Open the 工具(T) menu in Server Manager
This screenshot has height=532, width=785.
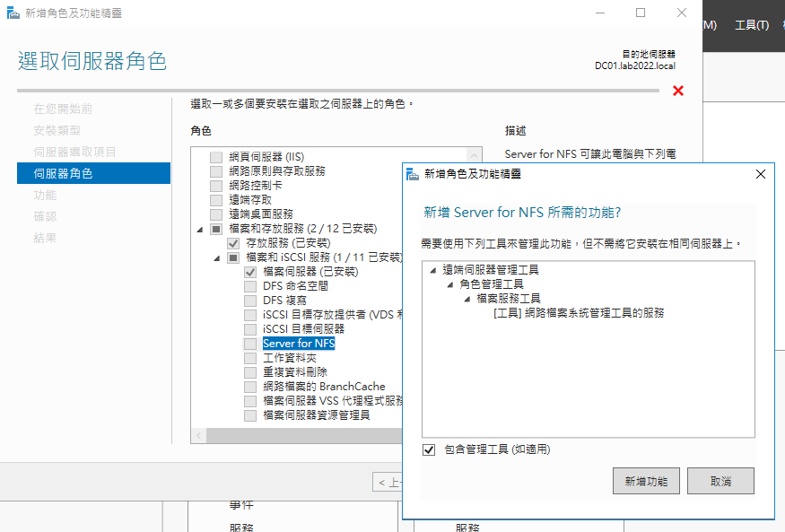pyautogui.click(x=752, y=25)
